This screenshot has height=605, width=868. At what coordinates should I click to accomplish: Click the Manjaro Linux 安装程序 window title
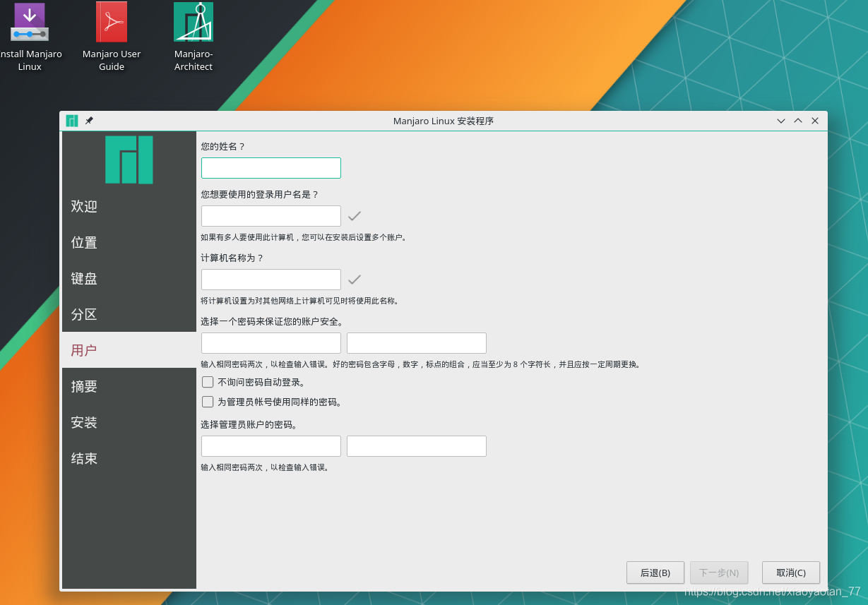[444, 121]
